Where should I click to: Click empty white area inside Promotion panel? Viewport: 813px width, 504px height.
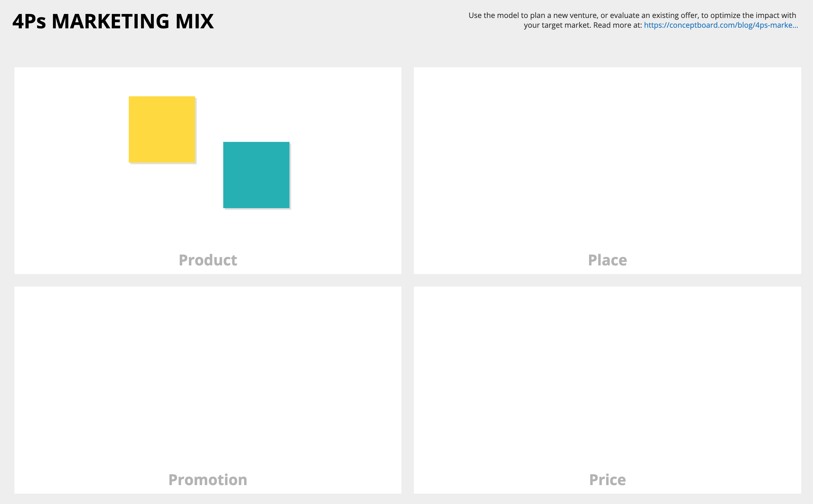click(x=208, y=373)
